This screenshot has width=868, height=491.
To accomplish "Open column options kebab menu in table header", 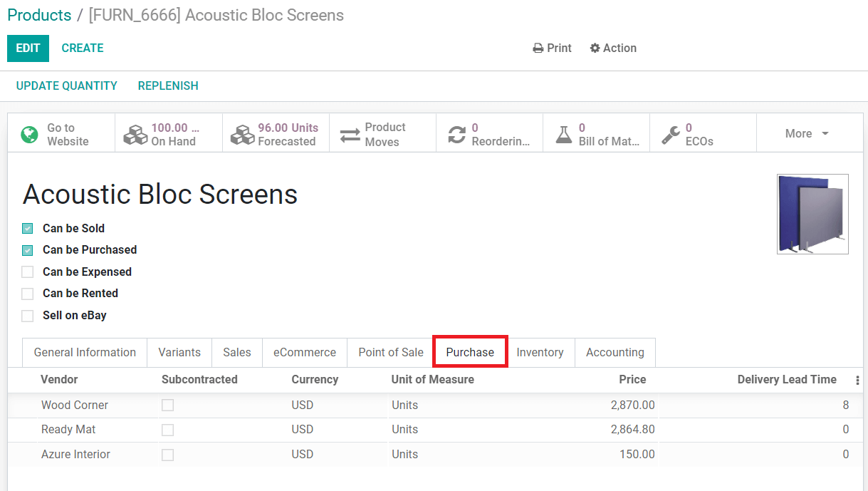I will [x=857, y=380].
